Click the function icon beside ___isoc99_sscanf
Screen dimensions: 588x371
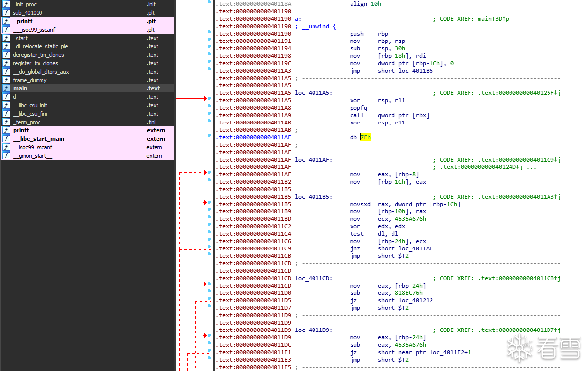point(6,30)
